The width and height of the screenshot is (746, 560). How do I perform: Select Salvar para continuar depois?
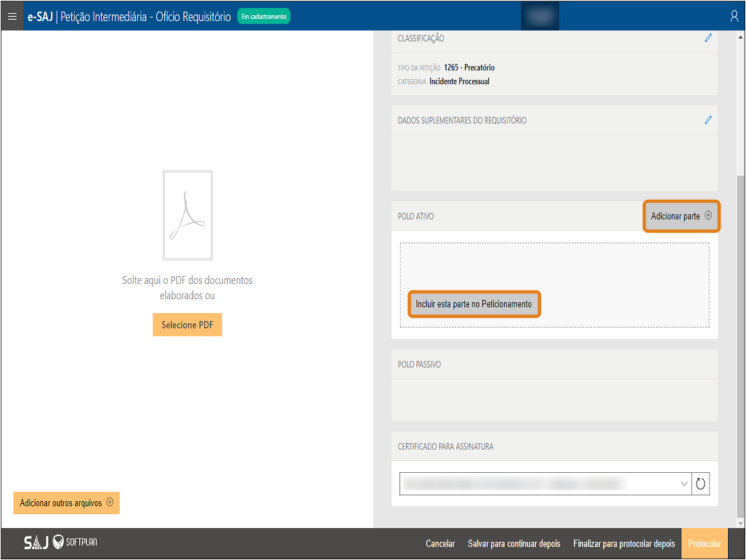(x=514, y=543)
